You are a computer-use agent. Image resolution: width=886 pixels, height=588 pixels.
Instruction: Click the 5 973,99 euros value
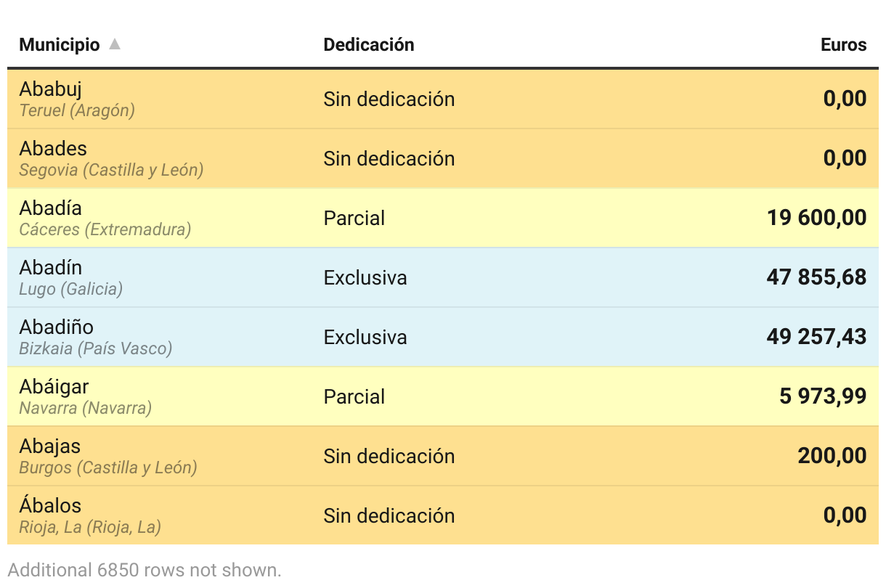tap(823, 396)
